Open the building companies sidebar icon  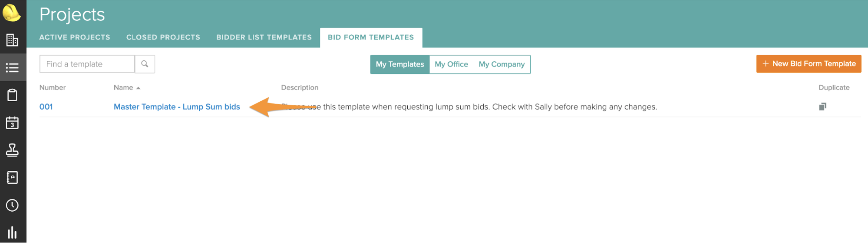pos(12,40)
